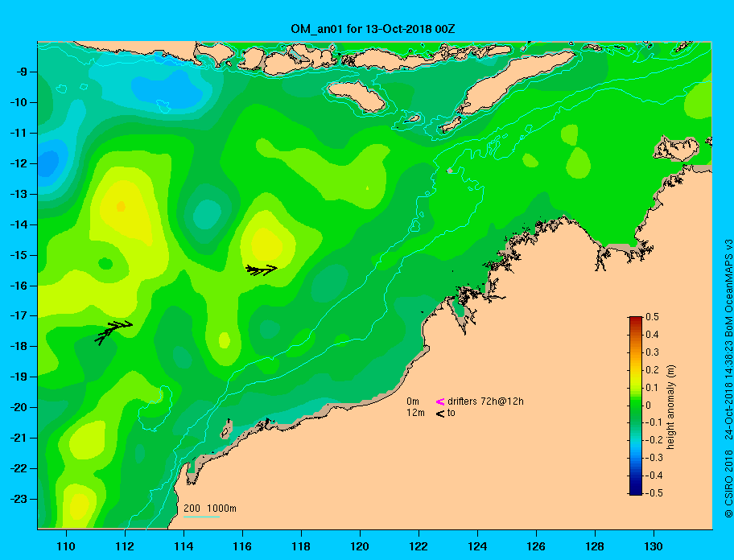Click the latitude axis label '-20'
Viewport: 734px width, 560px height.
19,407
